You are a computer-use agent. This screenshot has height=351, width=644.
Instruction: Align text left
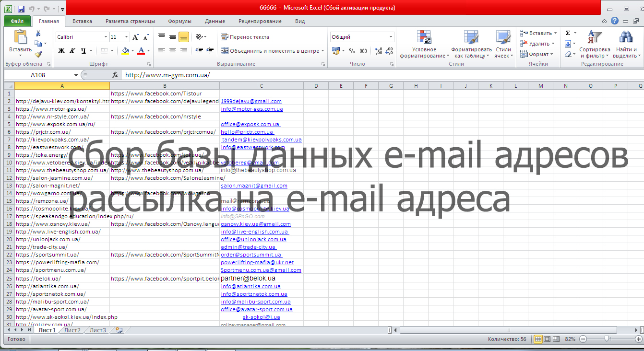click(162, 51)
